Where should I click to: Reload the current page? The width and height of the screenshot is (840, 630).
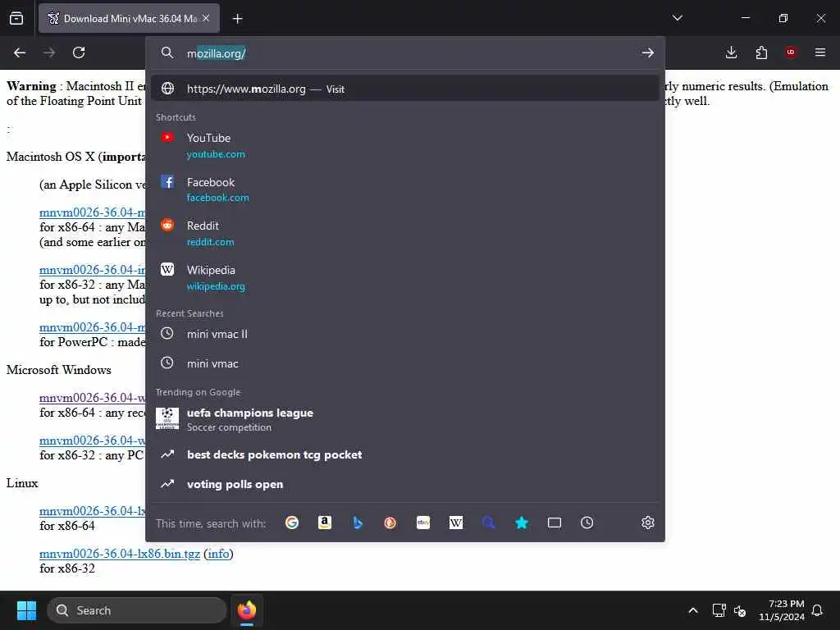(x=79, y=52)
